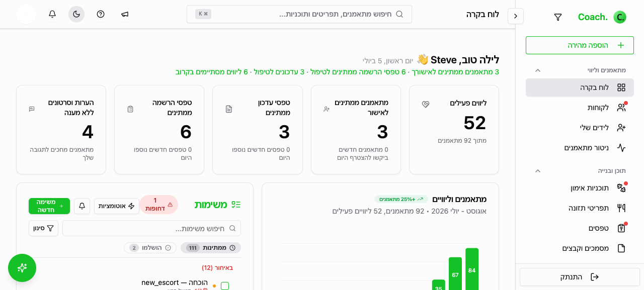Image resolution: width=644 pixels, height=290 pixels.
Task: Click the global search field
Action: coord(299,14)
